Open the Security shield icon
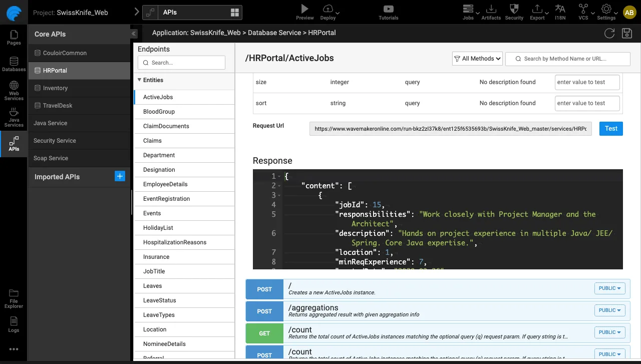 pos(514,9)
